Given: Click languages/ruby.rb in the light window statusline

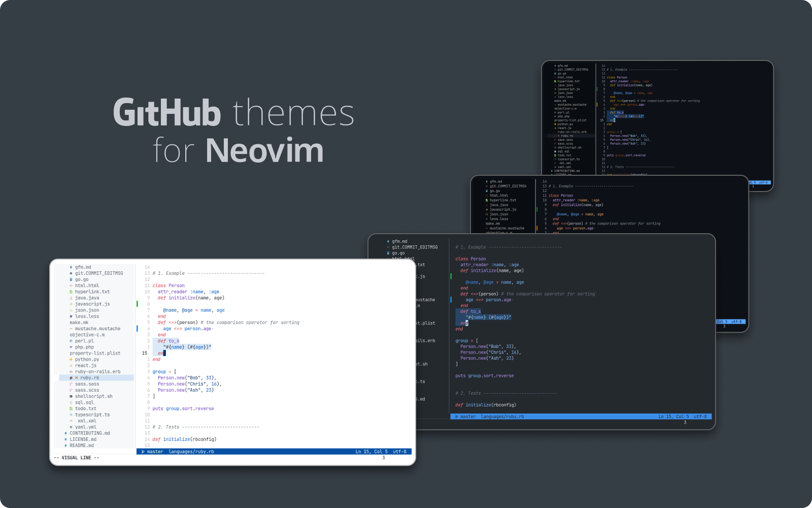Looking at the screenshot, I should pyautogui.click(x=191, y=452).
